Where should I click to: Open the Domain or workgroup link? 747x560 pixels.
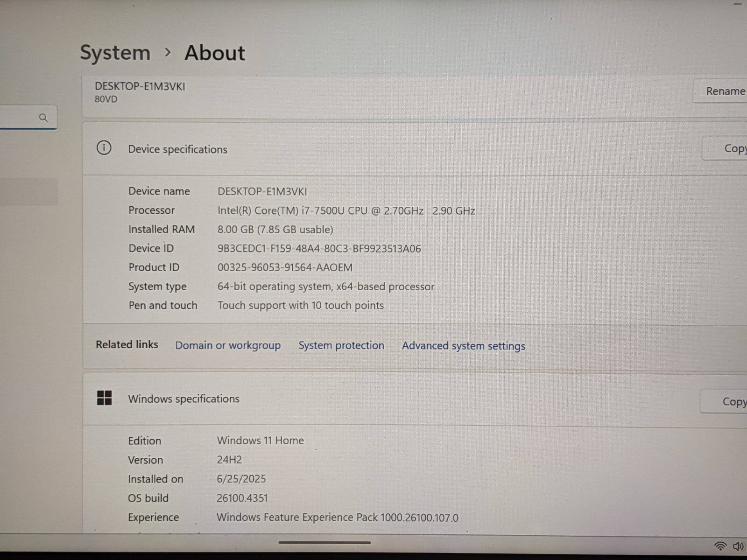pyautogui.click(x=228, y=346)
